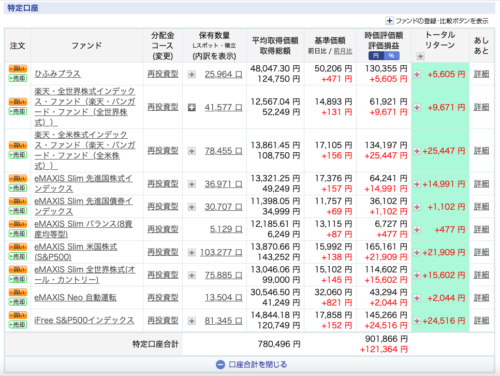Image resolution: width=500 pixels, height=376 pixels.
Task: Click 詳細 link for iFree S&P500 row
Action: tap(482, 320)
